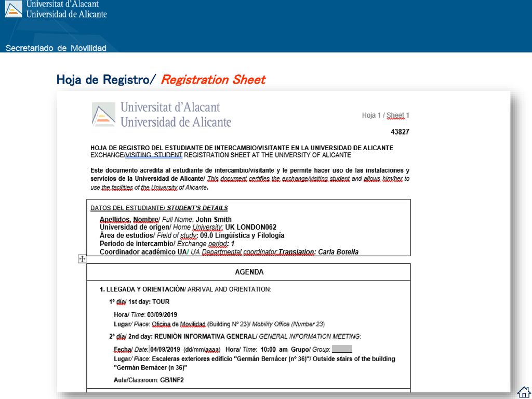Click 'DATOS DEL ESTUDIANTE/ STUDENT'S DETAILS' heading
The width and height of the screenshot is (532, 399).
(159, 208)
